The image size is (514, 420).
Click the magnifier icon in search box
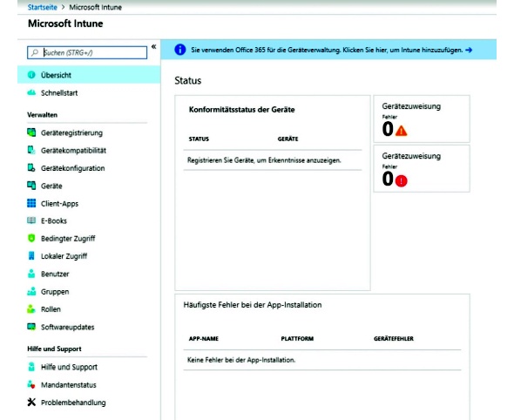tap(35, 52)
